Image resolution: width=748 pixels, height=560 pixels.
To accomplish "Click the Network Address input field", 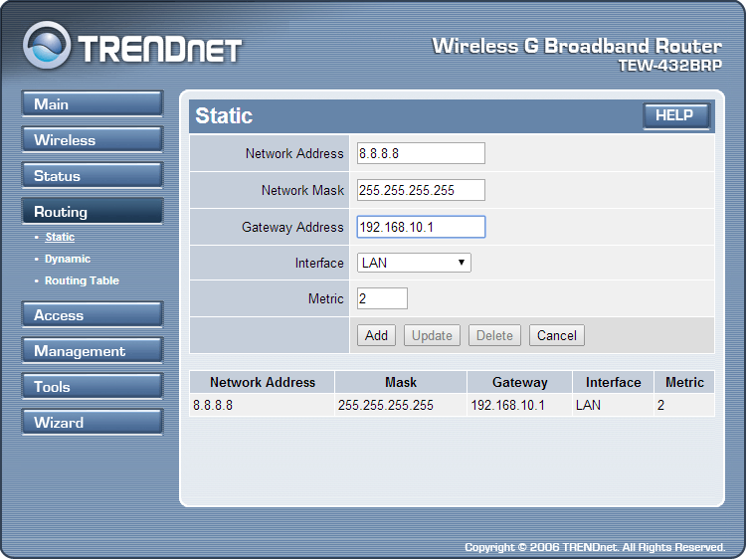I will click(421, 153).
